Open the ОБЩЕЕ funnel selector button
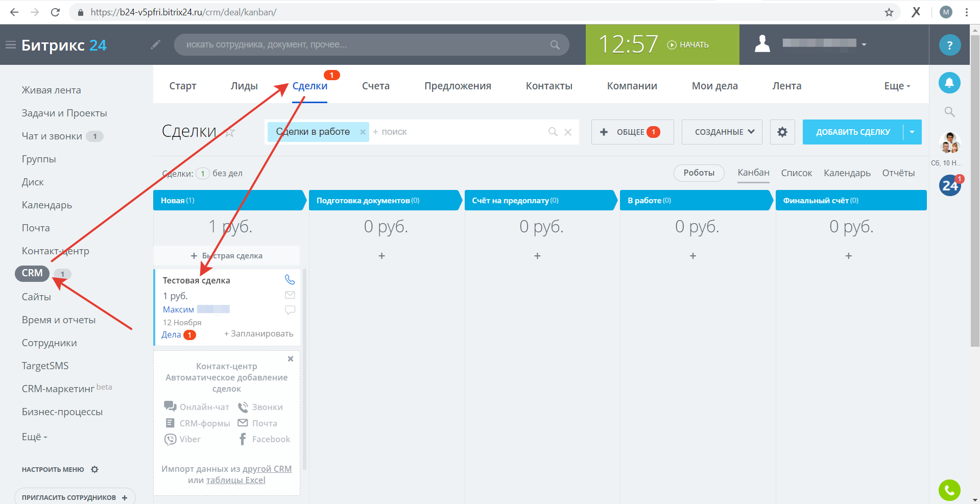The image size is (980, 504). (x=632, y=132)
